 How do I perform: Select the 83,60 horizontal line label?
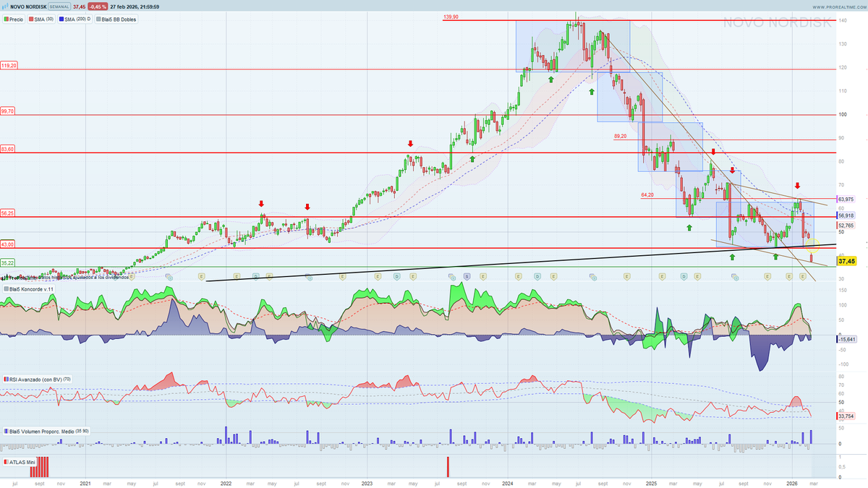pyautogui.click(x=9, y=149)
